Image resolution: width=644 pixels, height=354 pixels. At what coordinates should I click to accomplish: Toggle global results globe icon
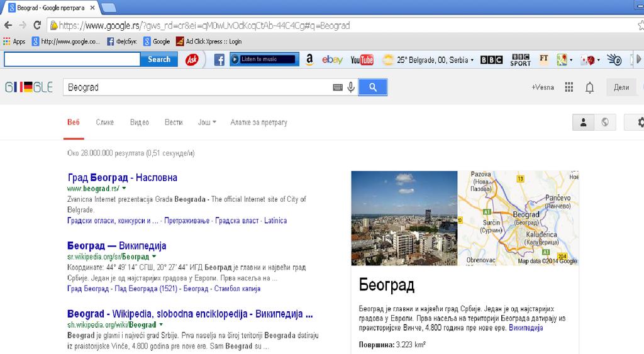[605, 123]
